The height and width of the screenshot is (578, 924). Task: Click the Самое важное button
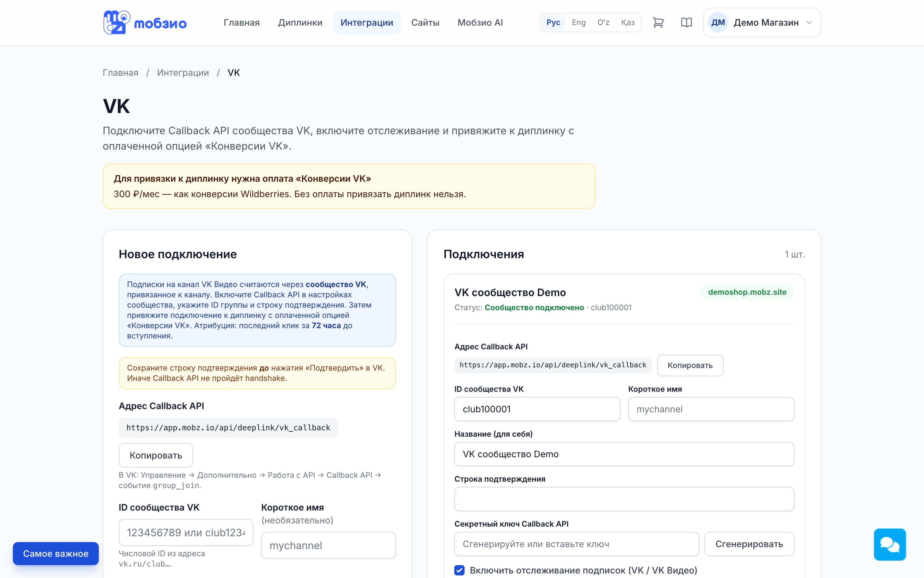pos(56,554)
